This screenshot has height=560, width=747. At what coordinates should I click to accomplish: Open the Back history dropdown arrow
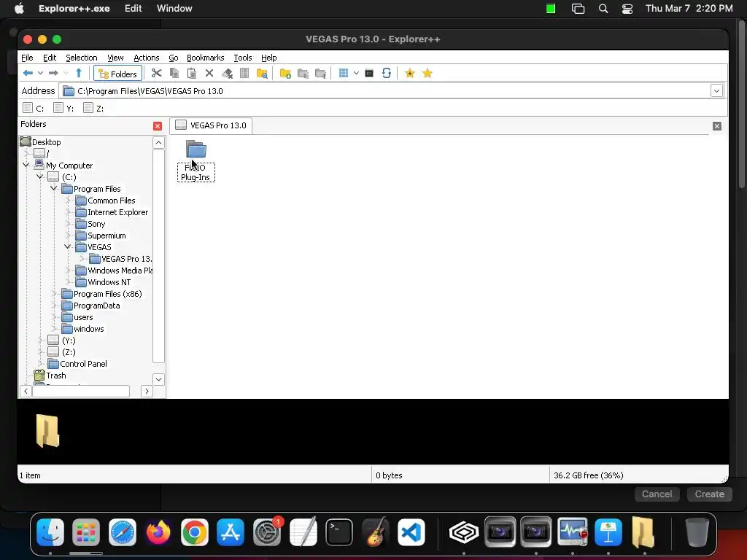(x=41, y=74)
